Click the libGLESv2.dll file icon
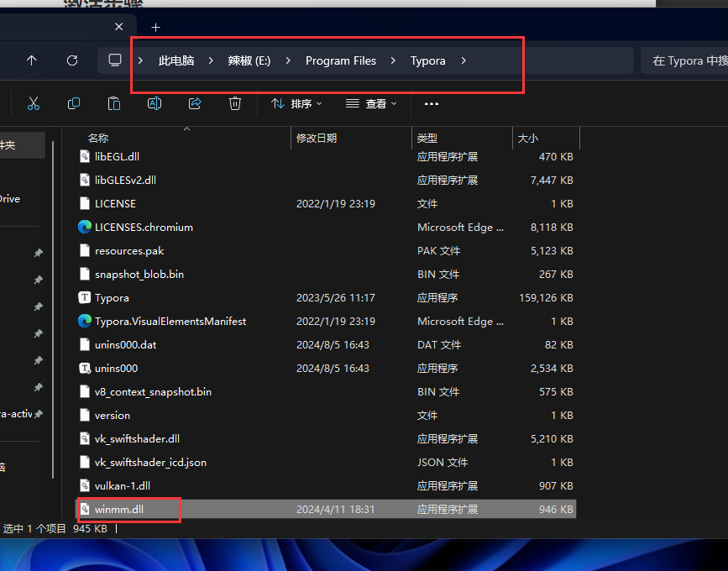Screen dimensions: 728x571 pyautogui.click(x=85, y=181)
